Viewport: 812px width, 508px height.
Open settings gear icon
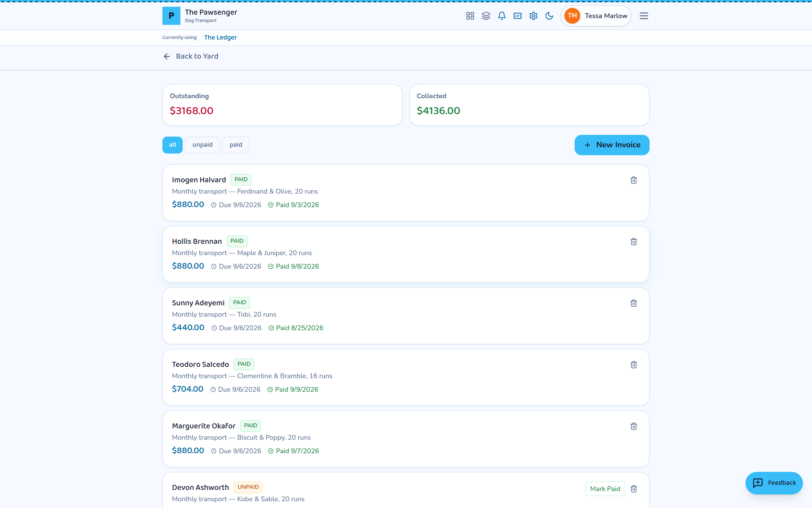(x=533, y=16)
